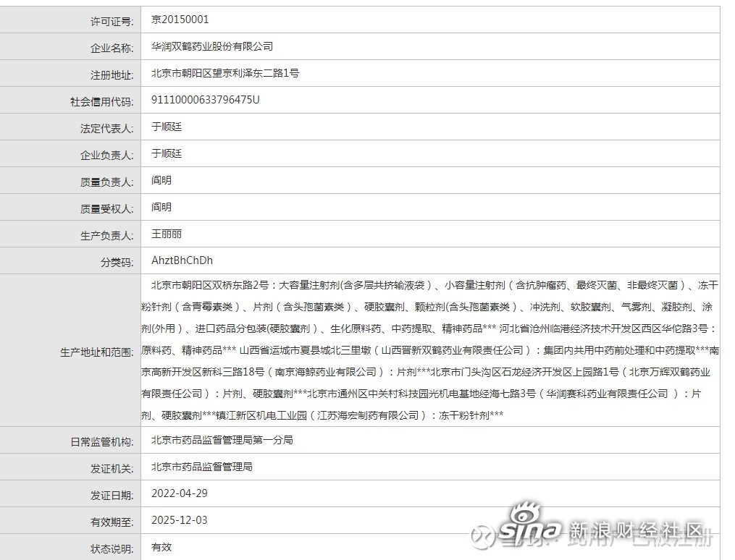Click the 法定代表人 label
Screen dimensions: 735x560
[106, 128]
